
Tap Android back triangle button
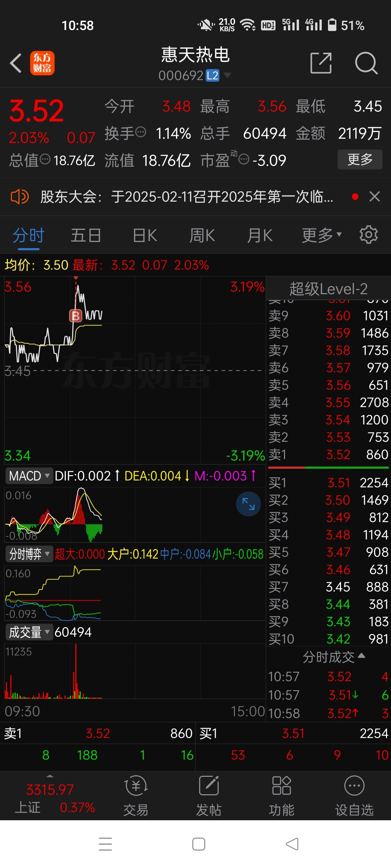[292, 844]
